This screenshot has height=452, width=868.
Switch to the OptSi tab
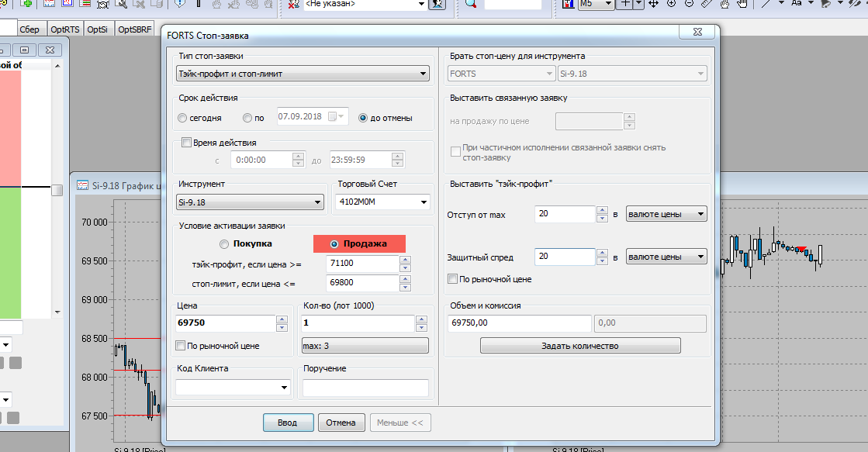click(98, 29)
